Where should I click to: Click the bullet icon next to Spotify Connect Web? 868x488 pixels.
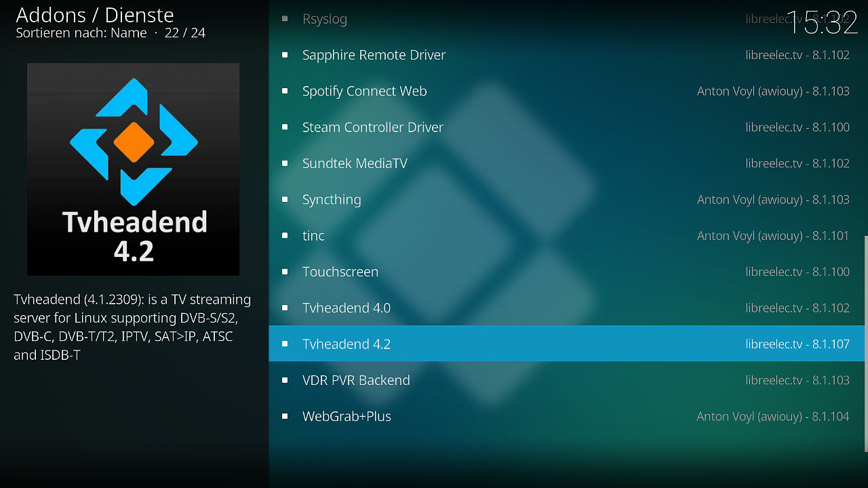285,91
